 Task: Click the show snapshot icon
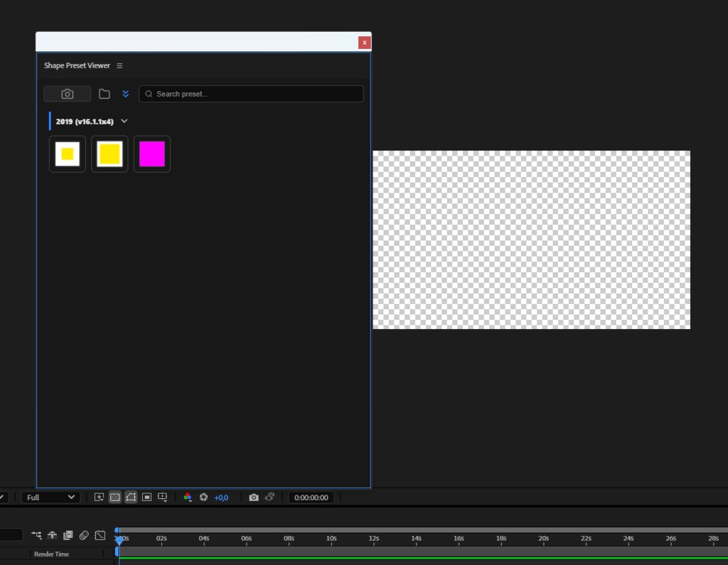269,497
